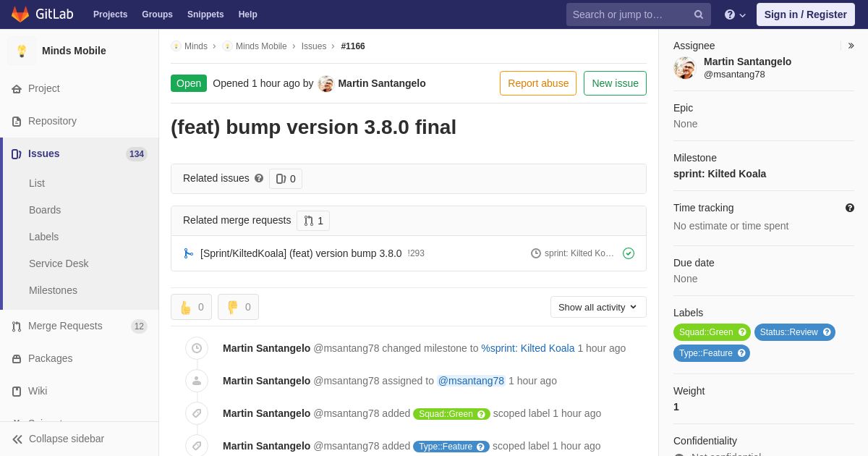Select List under Issues
Image resolution: width=868 pixels, height=456 pixels.
[37, 183]
